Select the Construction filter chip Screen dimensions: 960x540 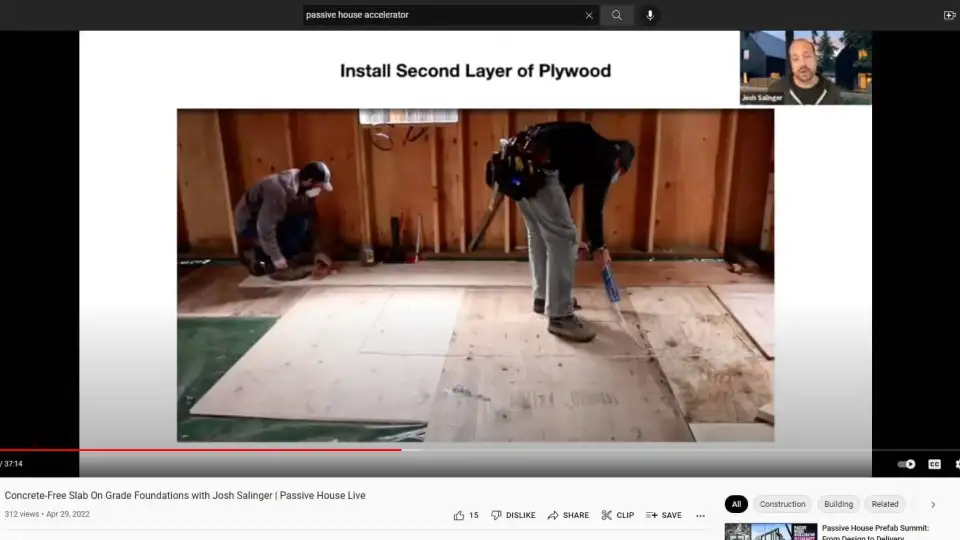coord(782,504)
